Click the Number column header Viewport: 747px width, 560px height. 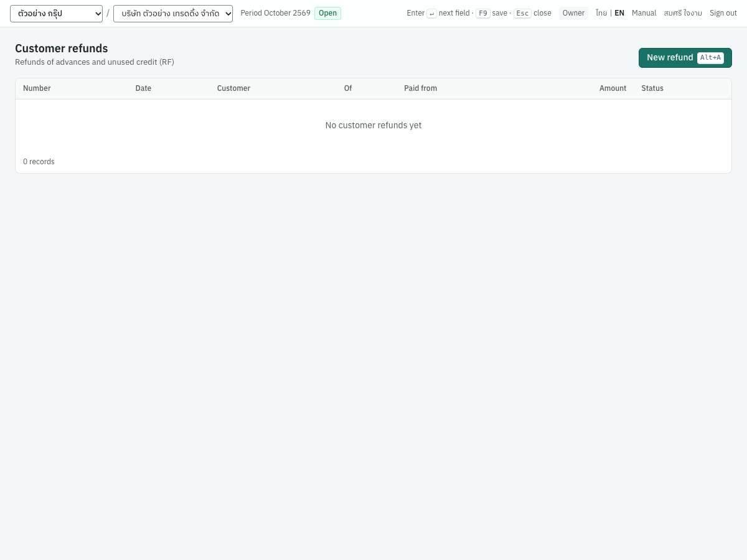coord(37,88)
